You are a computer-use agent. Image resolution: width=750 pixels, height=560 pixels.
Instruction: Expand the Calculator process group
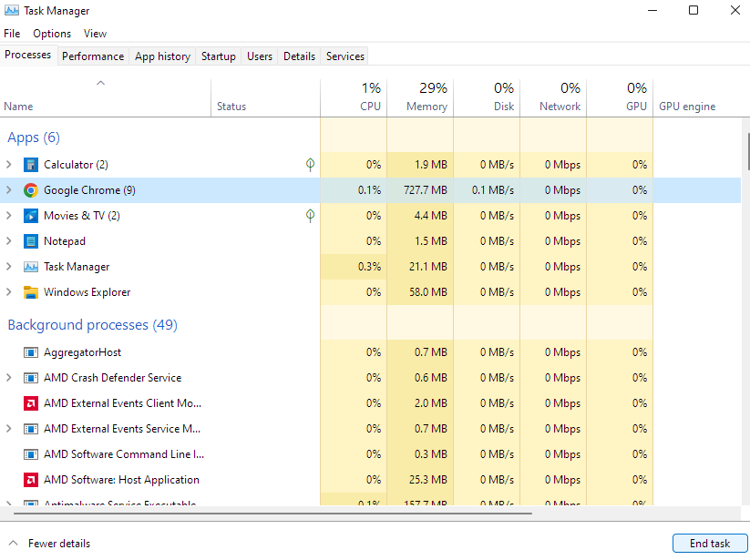tap(8, 165)
